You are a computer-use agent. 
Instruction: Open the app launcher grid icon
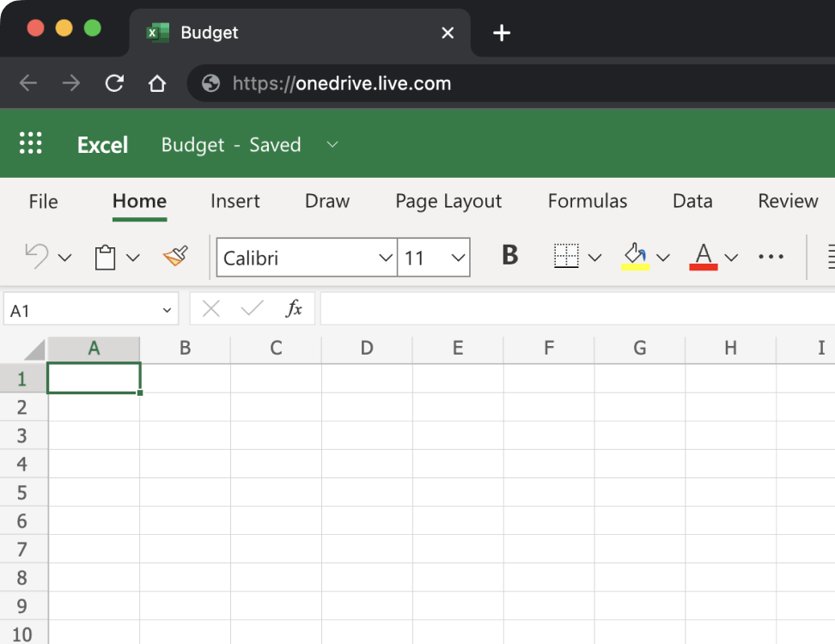[x=30, y=143]
